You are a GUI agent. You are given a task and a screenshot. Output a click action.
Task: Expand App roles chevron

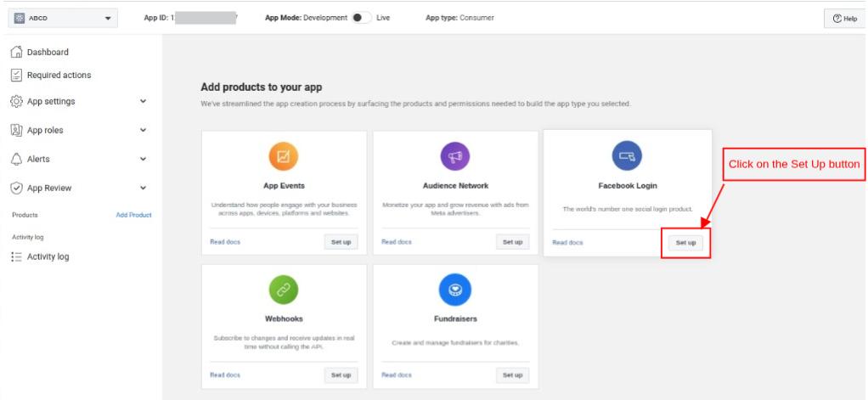[x=144, y=130]
